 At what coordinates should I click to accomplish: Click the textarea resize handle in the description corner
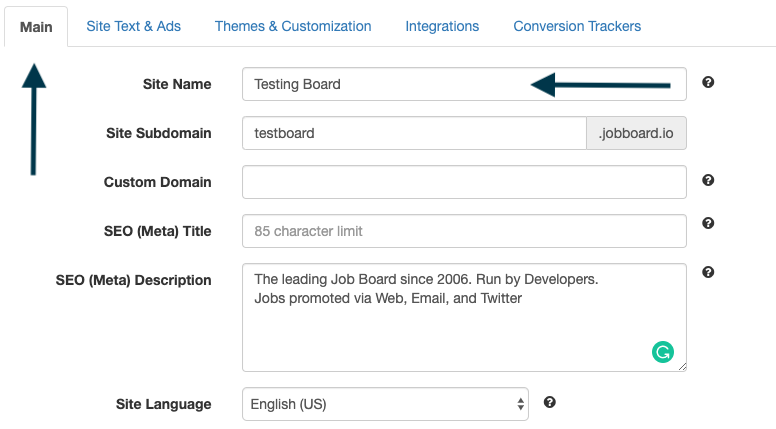tap(682, 367)
